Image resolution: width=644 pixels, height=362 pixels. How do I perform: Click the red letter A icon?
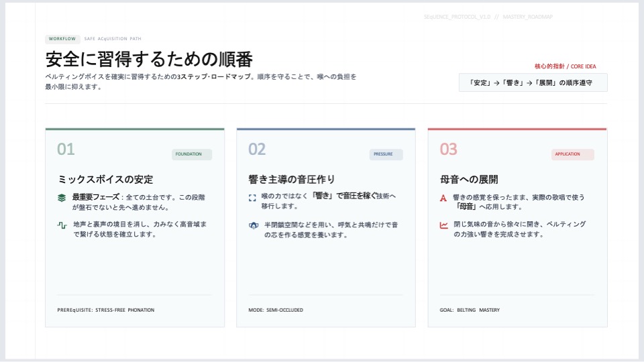click(443, 198)
